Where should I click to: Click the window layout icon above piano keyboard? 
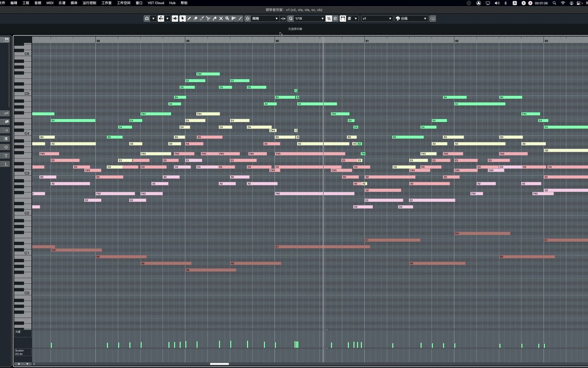pyautogui.click(x=6, y=40)
